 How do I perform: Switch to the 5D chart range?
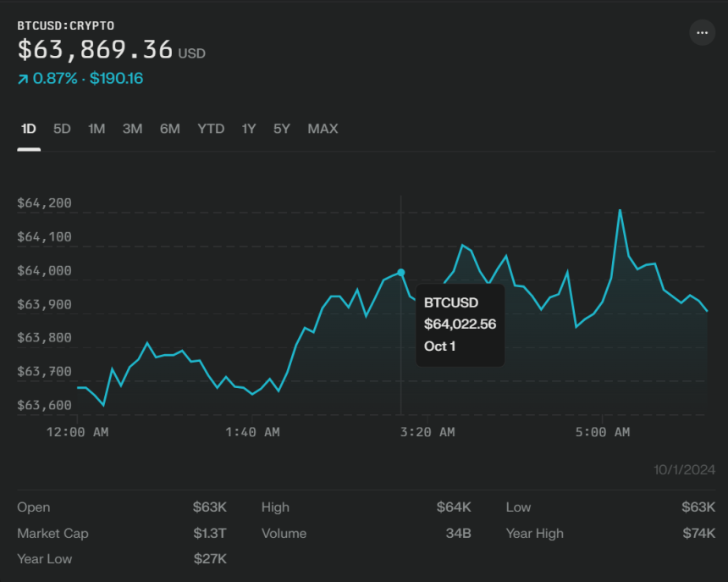62,129
